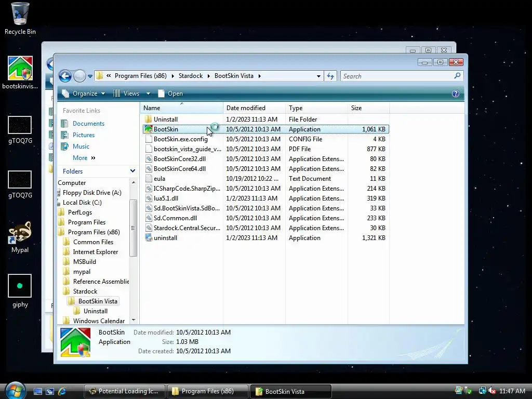Click Program Files (x86) breadcrumb

tap(140, 76)
